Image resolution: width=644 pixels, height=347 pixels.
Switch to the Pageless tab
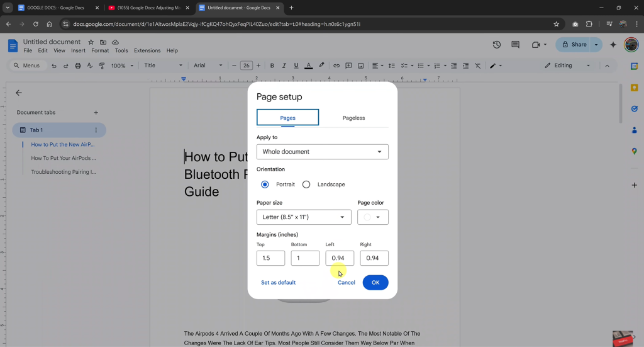point(353,118)
